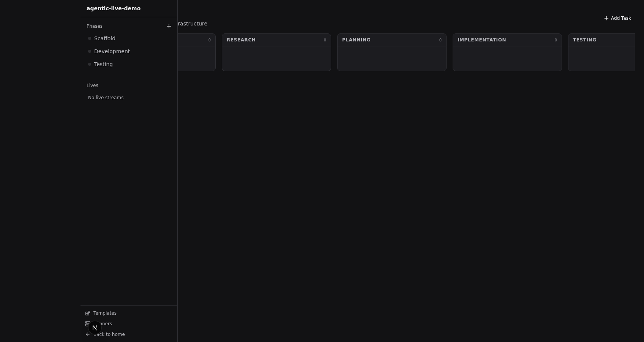Click the Runners server icon
Screen dimensions: 644x342
[87, 323]
